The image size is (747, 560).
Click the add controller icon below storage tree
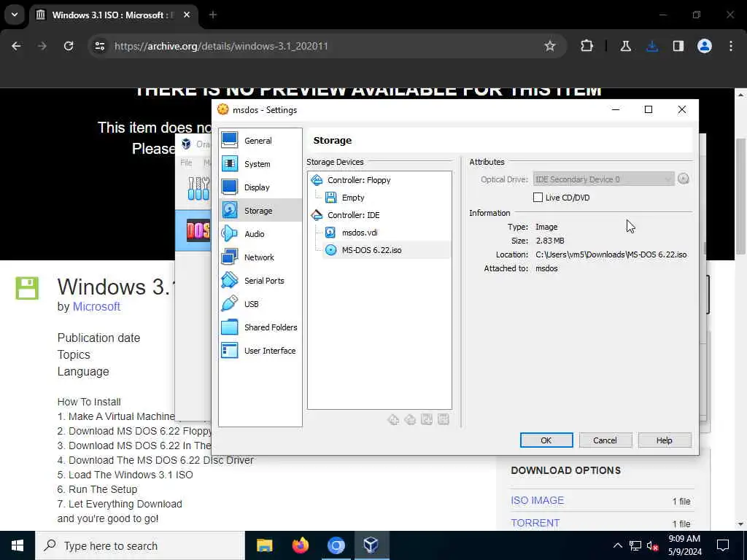(x=393, y=419)
